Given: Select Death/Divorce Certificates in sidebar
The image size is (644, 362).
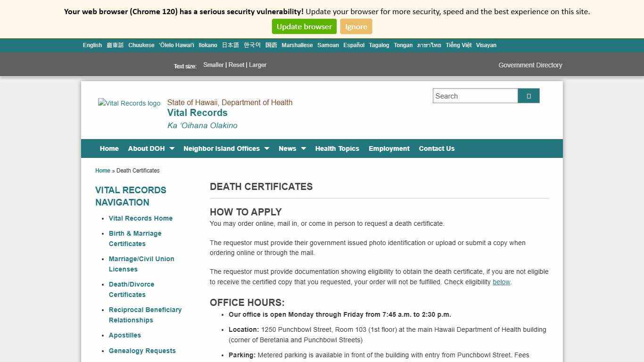Looking at the screenshot, I should 132,289.
